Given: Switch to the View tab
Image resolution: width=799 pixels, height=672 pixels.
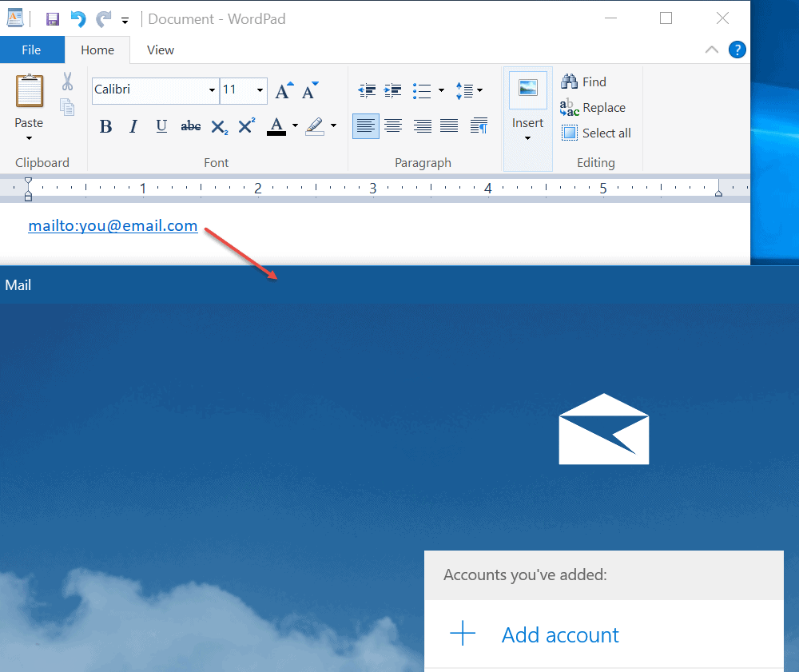Looking at the screenshot, I should (x=161, y=50).
